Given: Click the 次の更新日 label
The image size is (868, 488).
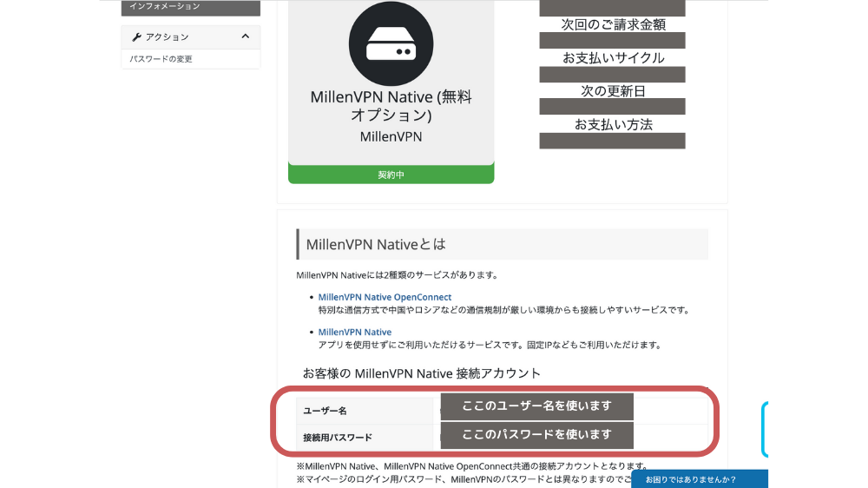Looking at the screenshot, I should click(613, 90).
